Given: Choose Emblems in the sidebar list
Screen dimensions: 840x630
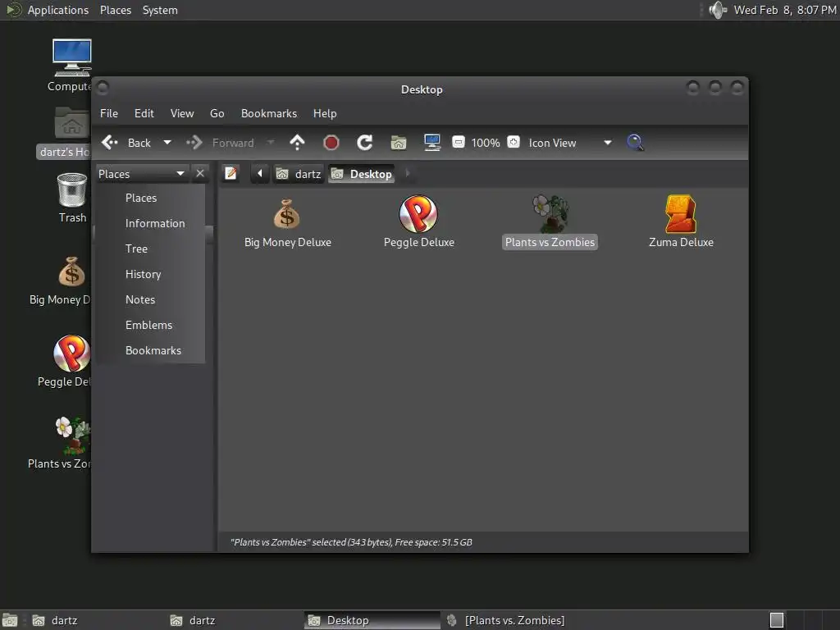Looking at the screenshot, I should tap(151, 325).
